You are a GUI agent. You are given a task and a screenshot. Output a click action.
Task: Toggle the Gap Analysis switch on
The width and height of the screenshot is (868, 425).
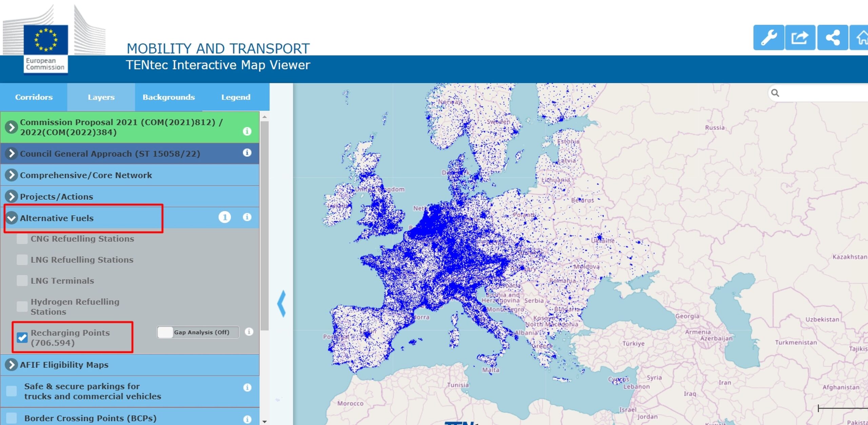click(x=165, y=332)
